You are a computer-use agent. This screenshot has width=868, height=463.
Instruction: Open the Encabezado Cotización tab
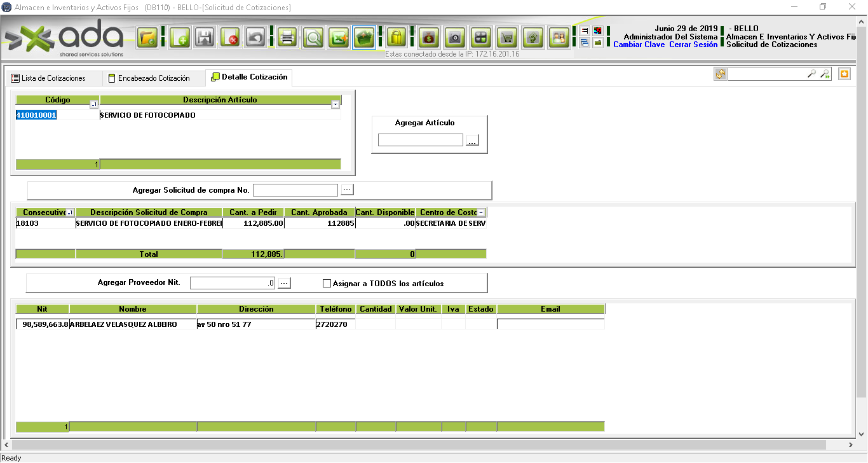point(153,78)
